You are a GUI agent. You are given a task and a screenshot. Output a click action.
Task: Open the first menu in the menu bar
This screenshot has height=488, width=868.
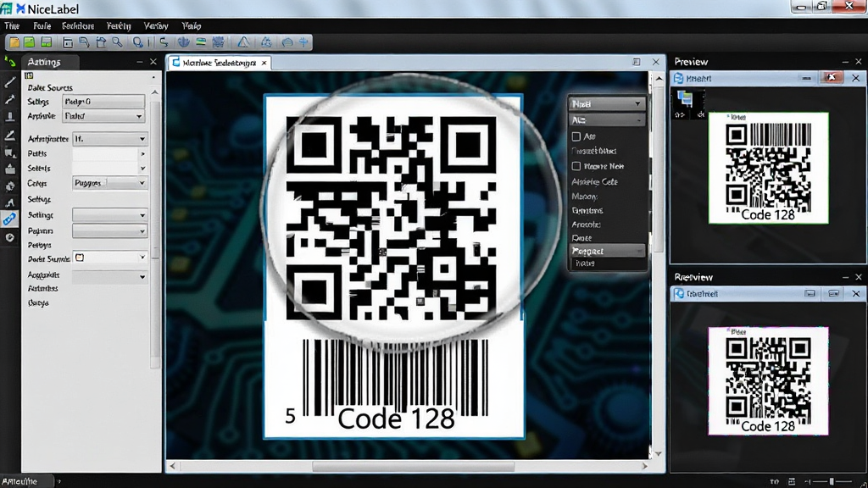tap(12, 25)
